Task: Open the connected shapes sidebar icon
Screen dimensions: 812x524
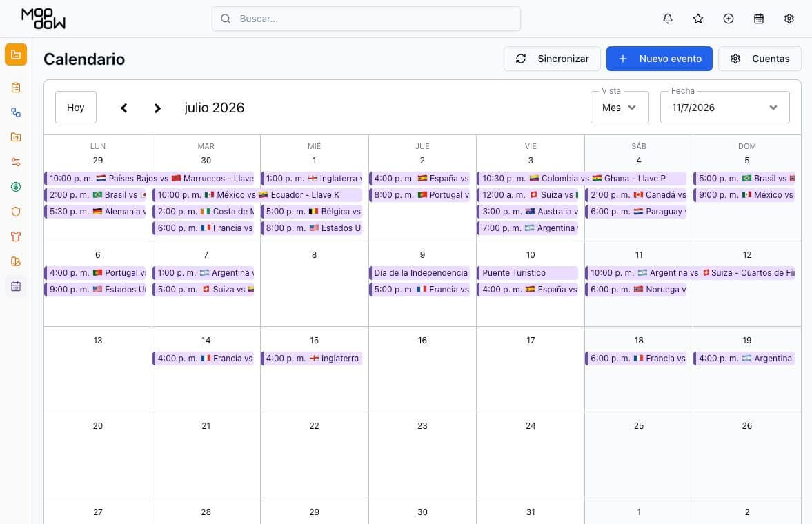Action: click(x=16, y=112)
